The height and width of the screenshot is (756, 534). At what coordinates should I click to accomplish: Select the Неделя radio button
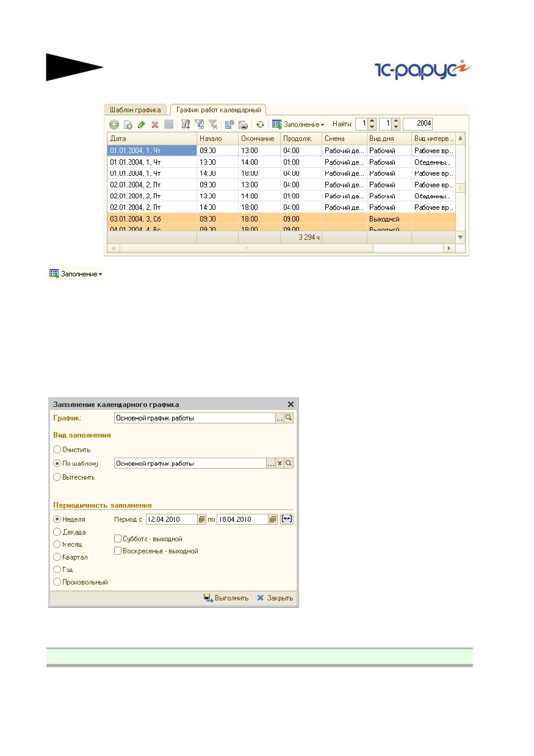[57, 519]
